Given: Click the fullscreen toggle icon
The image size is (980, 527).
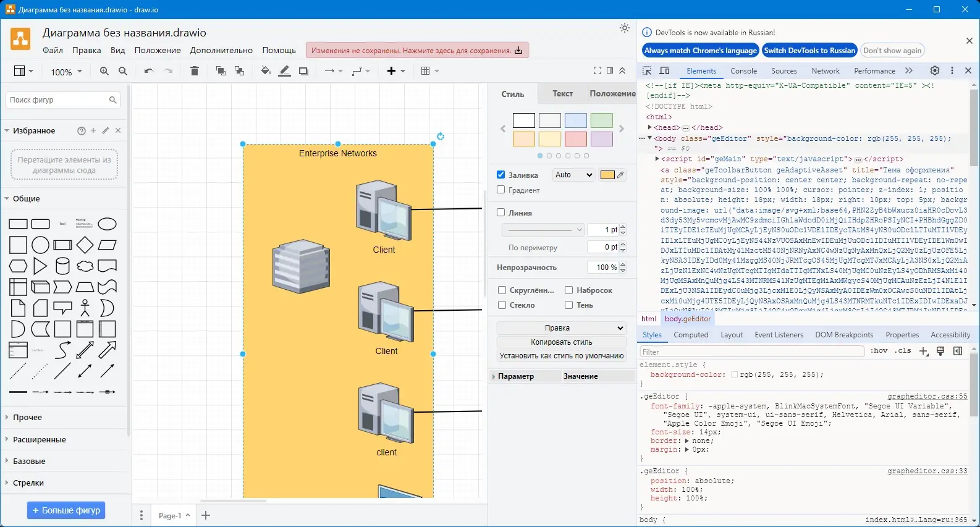Looking at the screenshot, I should [x=597, y=71].
